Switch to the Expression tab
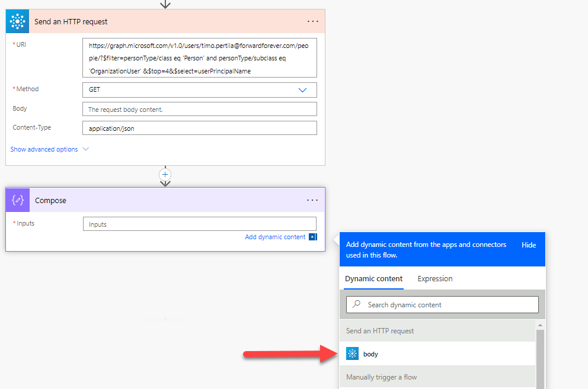The image size is (588, 389). [434, 278]
